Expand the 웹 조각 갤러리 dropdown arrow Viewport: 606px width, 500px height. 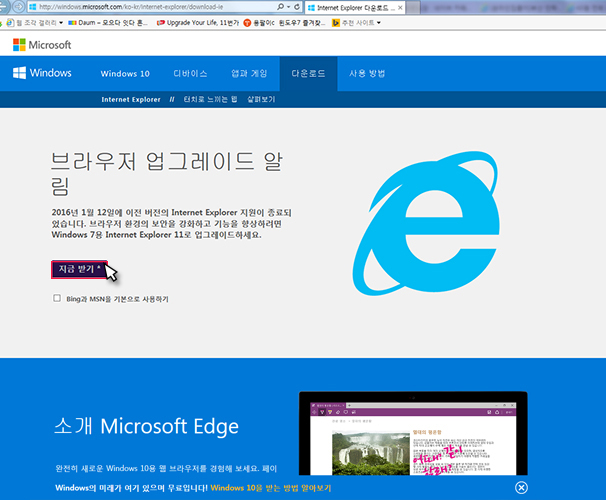tap(61, 23)
